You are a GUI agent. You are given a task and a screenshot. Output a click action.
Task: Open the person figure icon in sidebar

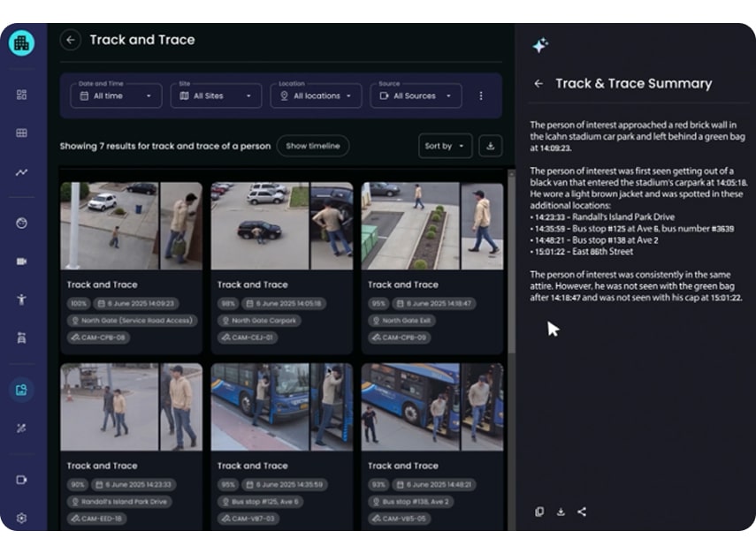21,300
